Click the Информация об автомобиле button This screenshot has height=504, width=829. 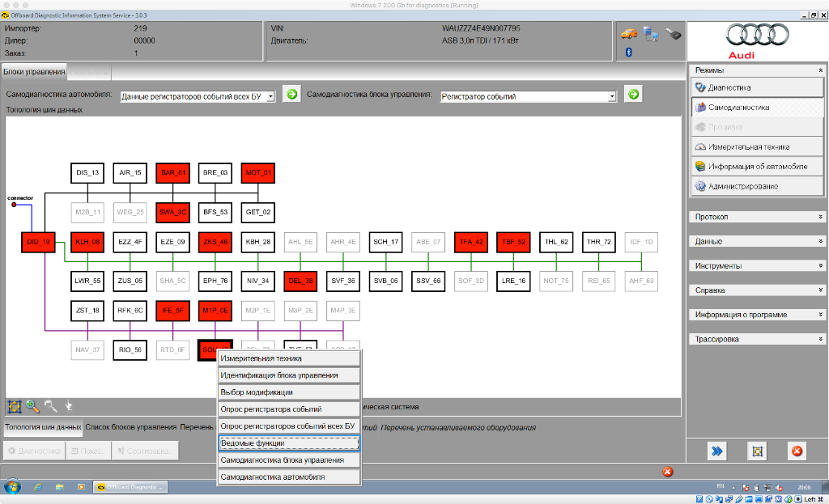click(x=757, y=167)
